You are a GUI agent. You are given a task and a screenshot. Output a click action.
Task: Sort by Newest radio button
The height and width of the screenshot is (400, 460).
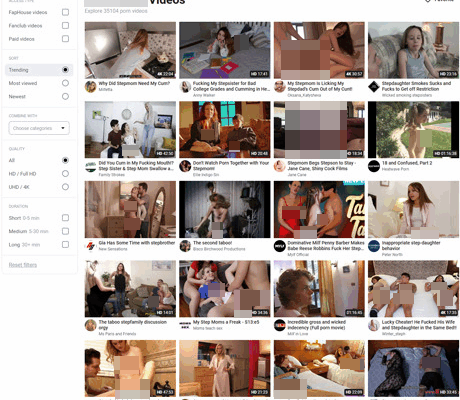click(x=65, y=96)
